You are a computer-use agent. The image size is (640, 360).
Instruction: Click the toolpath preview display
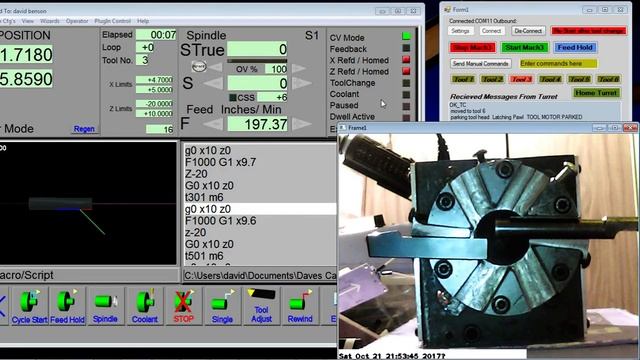88,203
